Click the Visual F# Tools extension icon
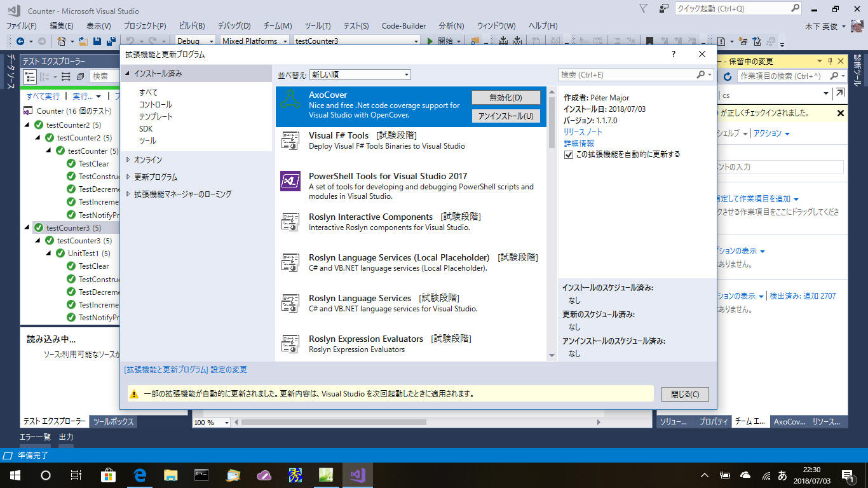 point(290,140)
